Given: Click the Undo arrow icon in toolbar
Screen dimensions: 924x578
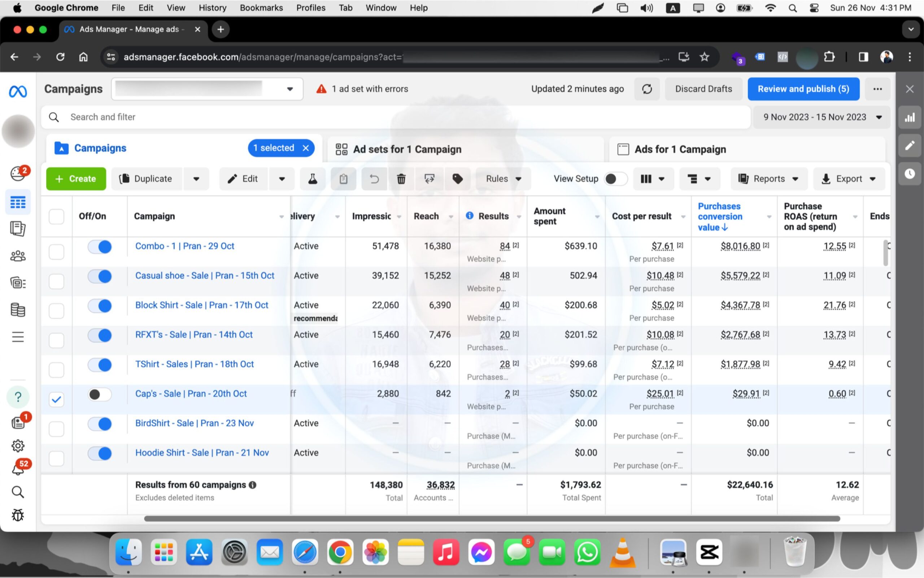Looking at the screenshot, I should coord(374,179).
